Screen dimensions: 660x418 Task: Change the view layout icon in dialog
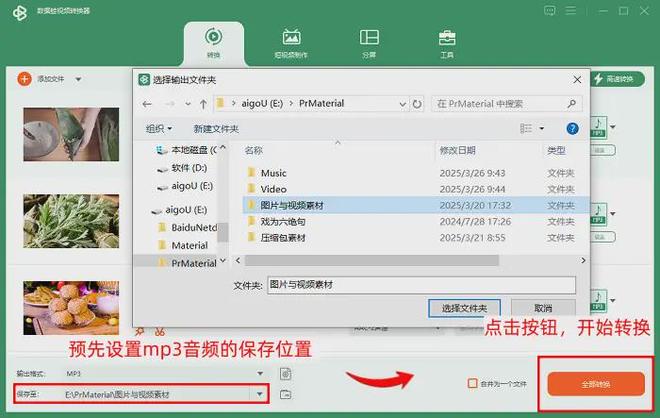pyautogui.click(x=526, y=128)
